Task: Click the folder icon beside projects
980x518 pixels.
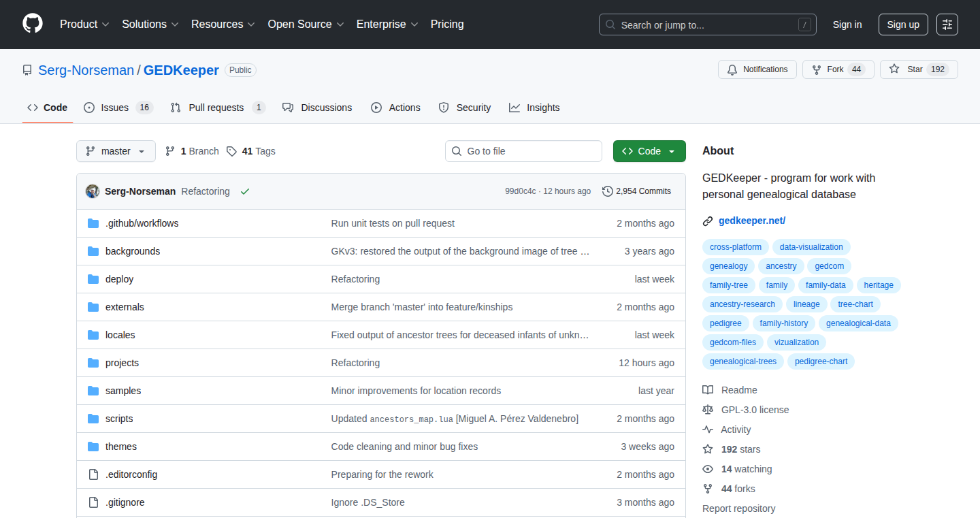Action: pos(93,363)
